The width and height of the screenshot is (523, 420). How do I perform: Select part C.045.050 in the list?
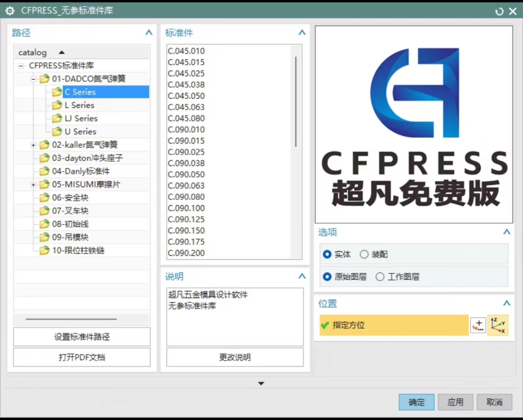186,96
